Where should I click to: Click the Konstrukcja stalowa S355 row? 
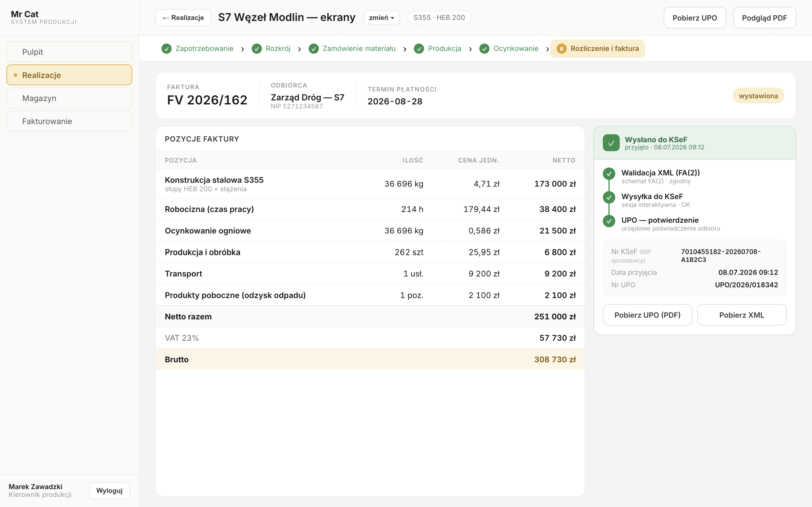[370, 184]
